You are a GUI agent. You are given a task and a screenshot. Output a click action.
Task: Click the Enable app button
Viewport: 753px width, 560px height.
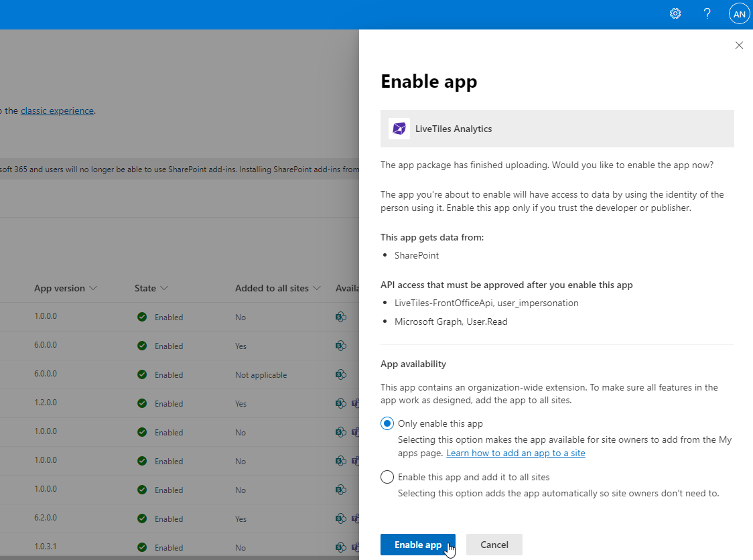[x=418, y=545]
